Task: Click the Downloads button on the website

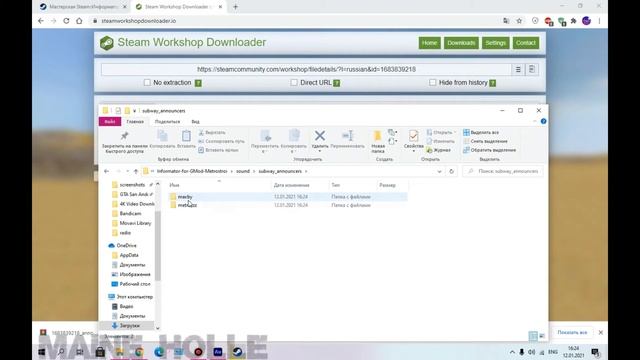Action: pos(461,43)
